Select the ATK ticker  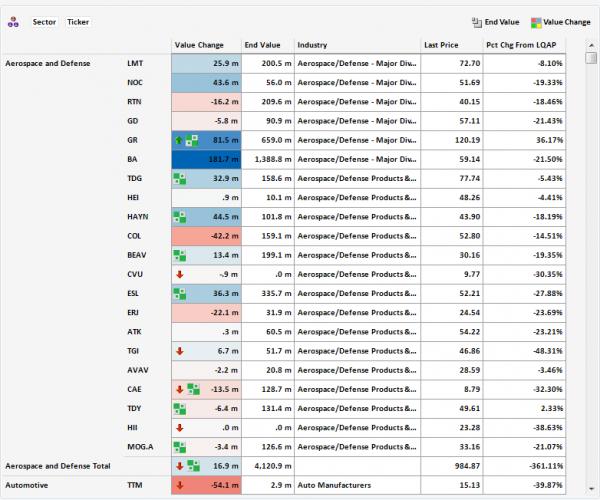(x=134, y=332)
